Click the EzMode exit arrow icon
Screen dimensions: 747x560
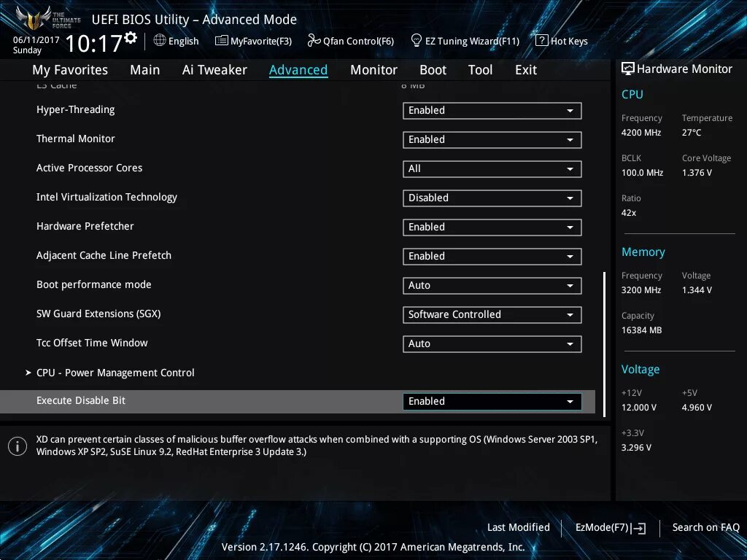638,528
